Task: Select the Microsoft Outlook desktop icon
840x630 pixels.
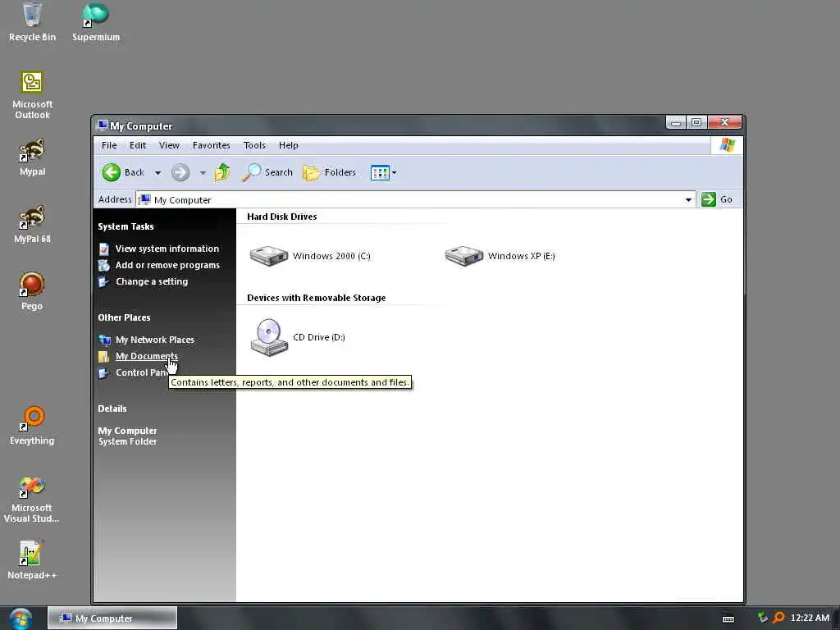Action: 32,95
